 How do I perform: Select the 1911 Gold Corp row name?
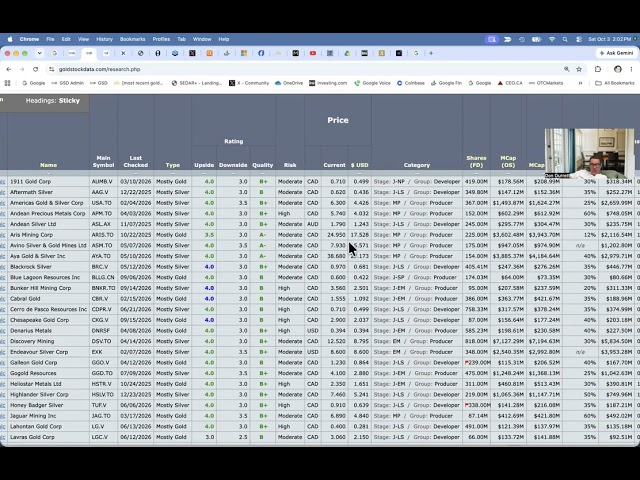coord(31,181)
